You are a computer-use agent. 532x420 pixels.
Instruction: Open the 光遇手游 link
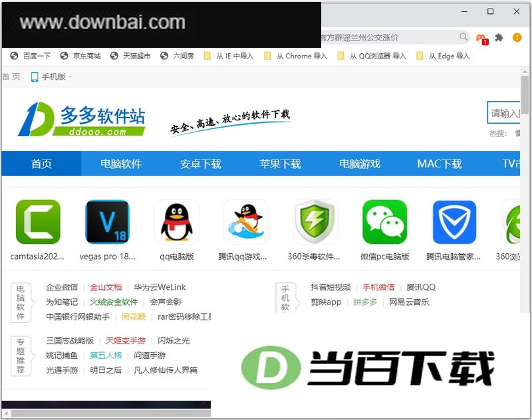pyautogui.click(x=62, y=370)
